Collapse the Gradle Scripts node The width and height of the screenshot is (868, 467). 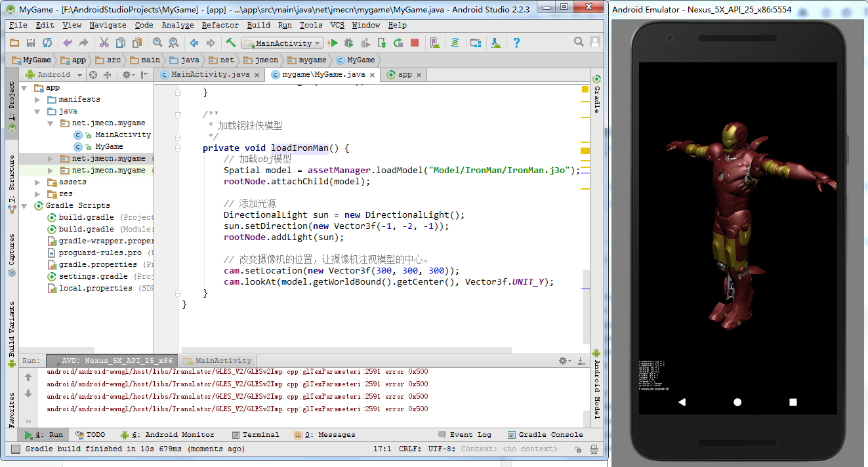click(x=24, y=206)
